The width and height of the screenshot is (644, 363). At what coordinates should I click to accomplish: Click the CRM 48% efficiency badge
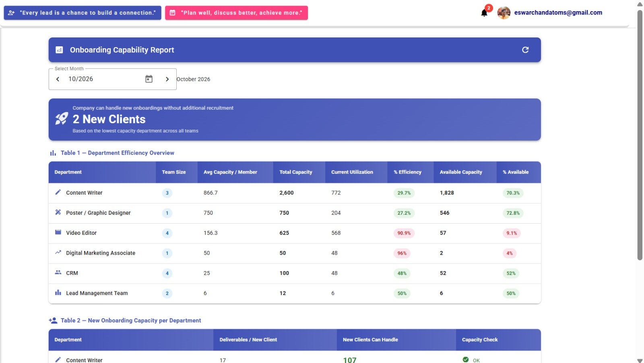pyautogui.click(x=402, y=274)
